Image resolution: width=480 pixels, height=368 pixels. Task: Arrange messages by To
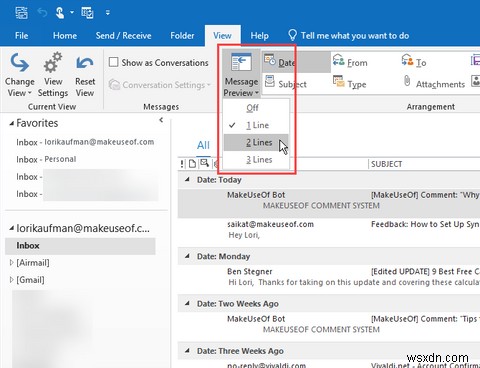[414, 62]
